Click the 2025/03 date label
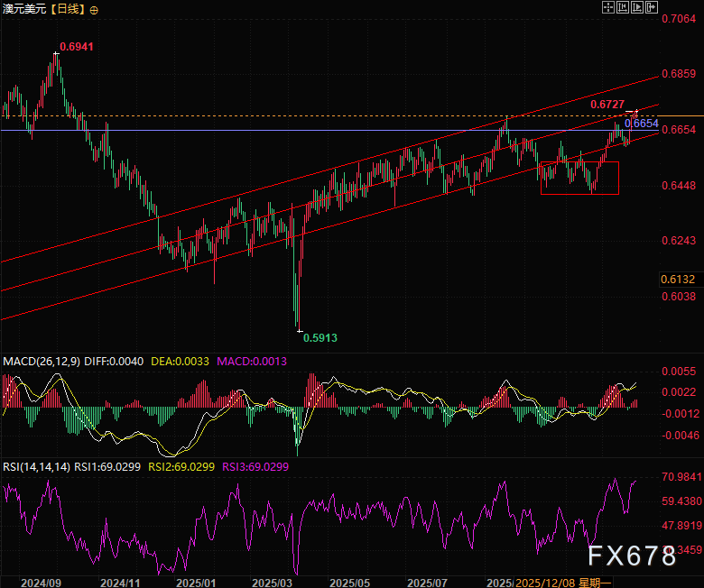The width and height of the screenshot is (704, 588). (272, 583)
